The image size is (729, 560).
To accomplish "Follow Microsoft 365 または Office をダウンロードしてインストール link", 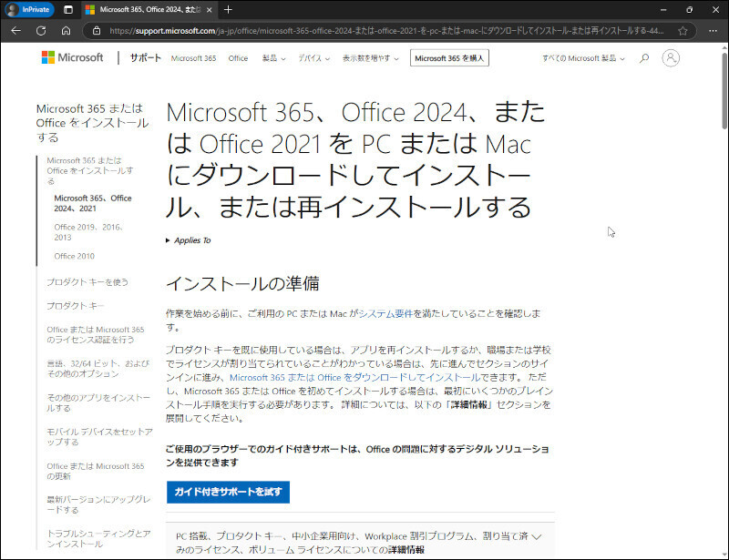I will coord(354,377).
